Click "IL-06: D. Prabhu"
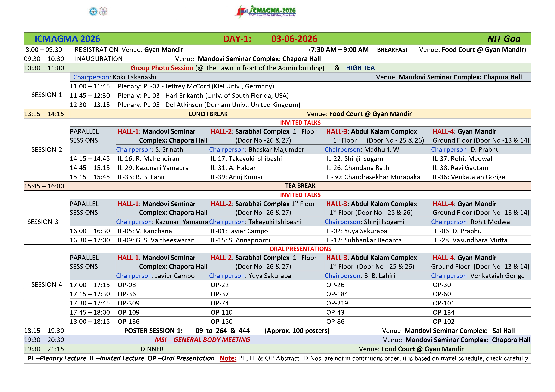The height and width of the screenshot is (392, 555). click(458, 231)
